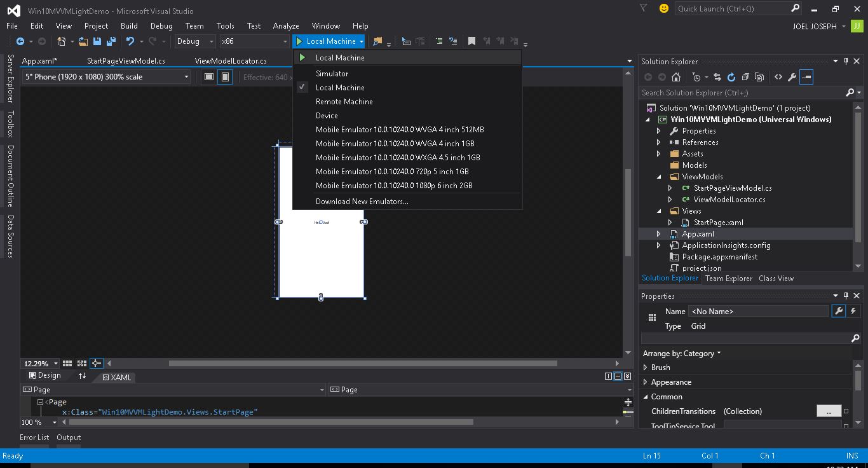Viewport: 868px width, 468px height.
Task: Open the XAML 100 % zoom dropdown
Action: [55, 422]
